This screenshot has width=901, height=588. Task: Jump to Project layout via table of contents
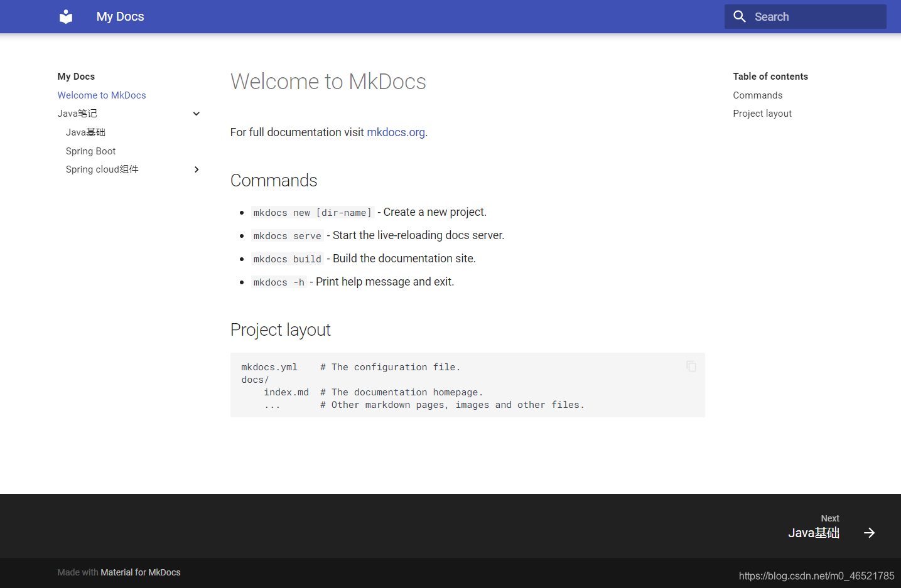tap(762, 114)
